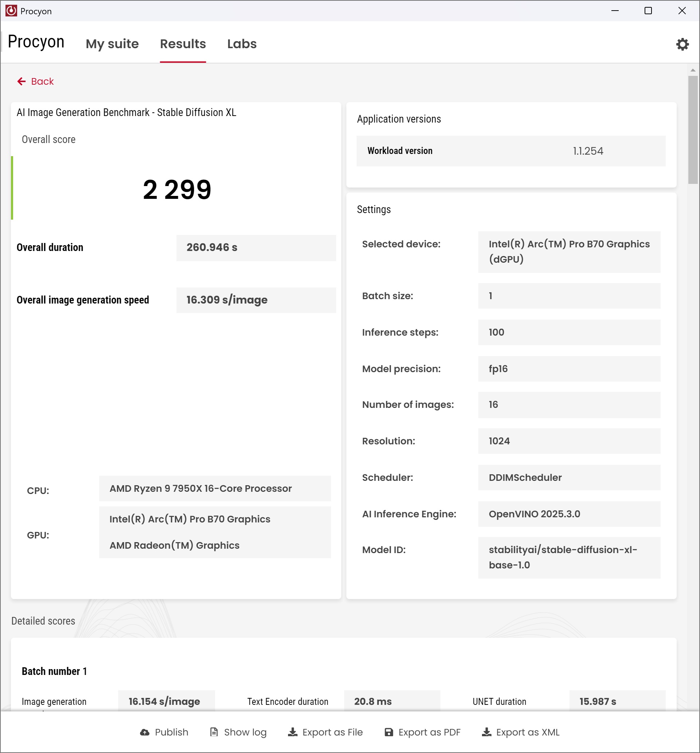Choose Export as File
This screenshot has height=753, width=700.
(326, 732)
